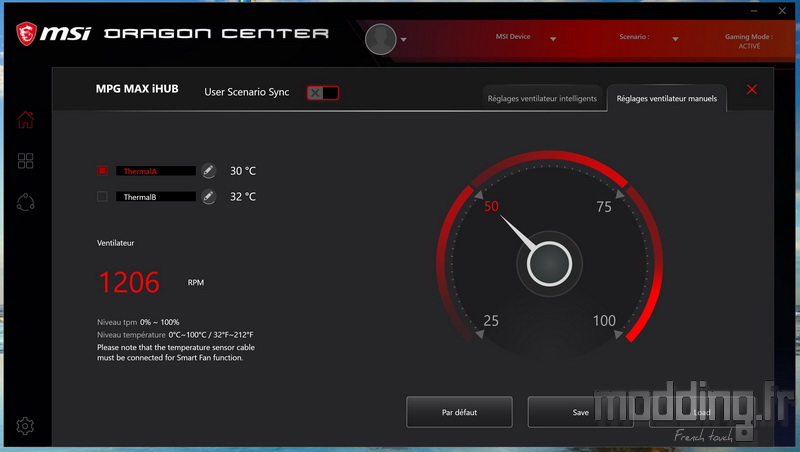
Task: Check the ThermalB checkbox
Action: click(x=102, y=196)
